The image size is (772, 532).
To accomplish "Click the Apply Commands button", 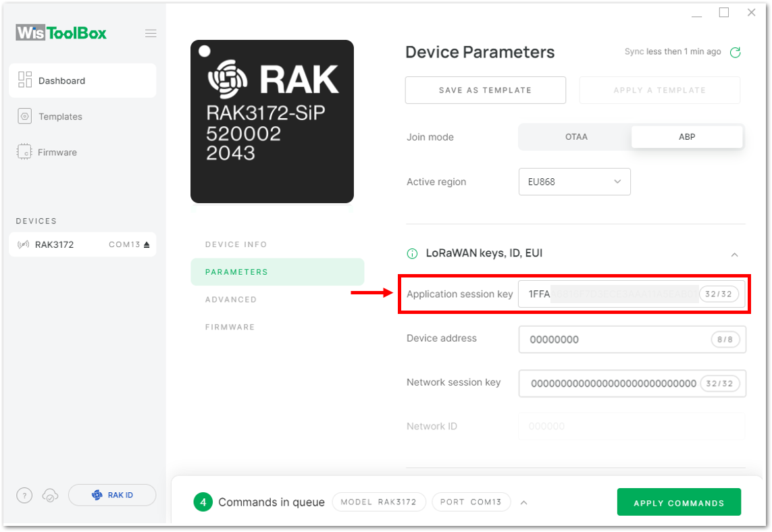I will coord(679,502).
